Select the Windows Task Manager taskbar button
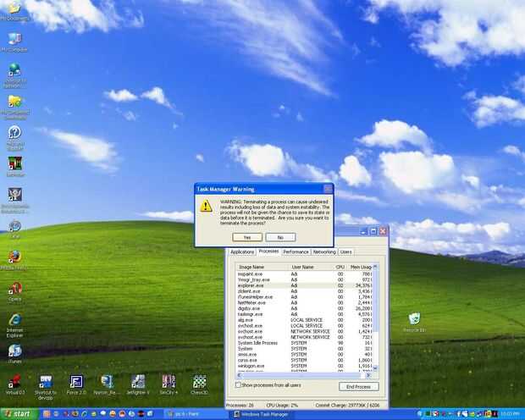Screen dimensions: 525x420 pos(261,414)
